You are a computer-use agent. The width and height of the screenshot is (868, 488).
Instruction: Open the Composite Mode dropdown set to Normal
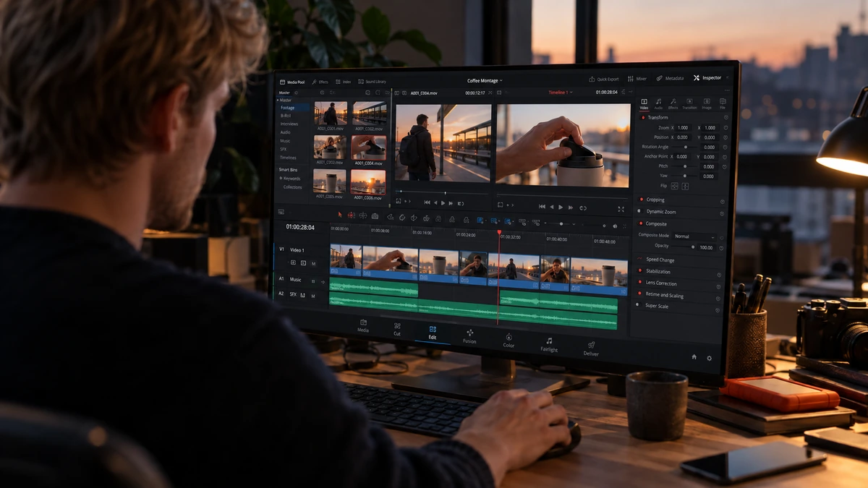[693, 236]
